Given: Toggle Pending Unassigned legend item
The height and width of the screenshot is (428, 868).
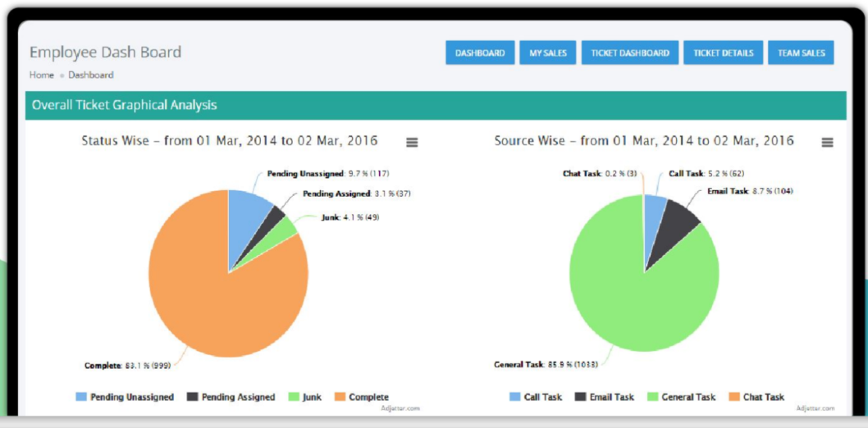Looking at the screenshot, I should click(125, 397).
